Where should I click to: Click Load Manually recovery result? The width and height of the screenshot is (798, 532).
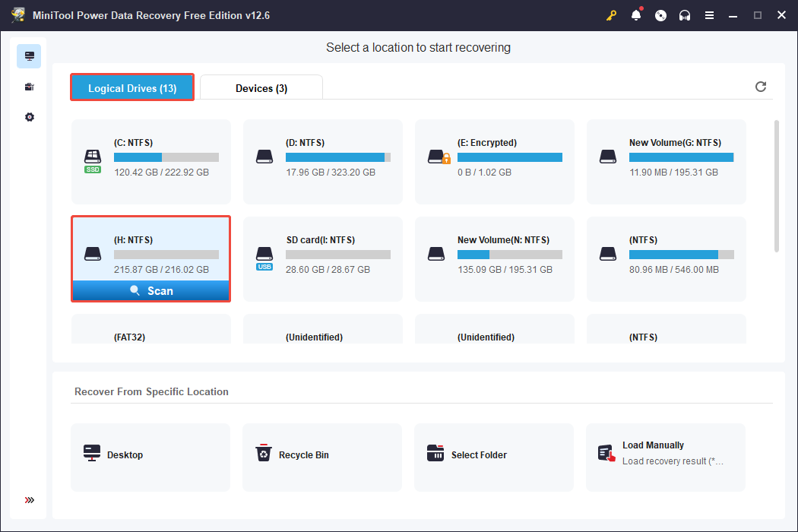point(665,455)
